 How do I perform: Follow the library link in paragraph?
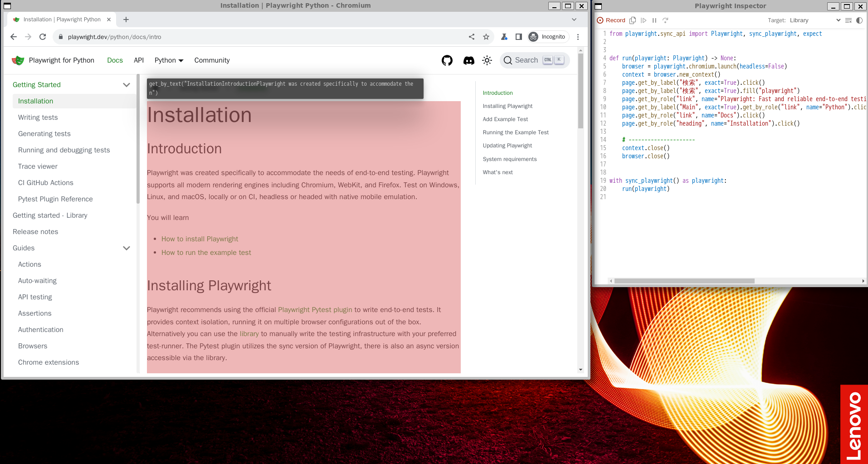pos(249,334)
